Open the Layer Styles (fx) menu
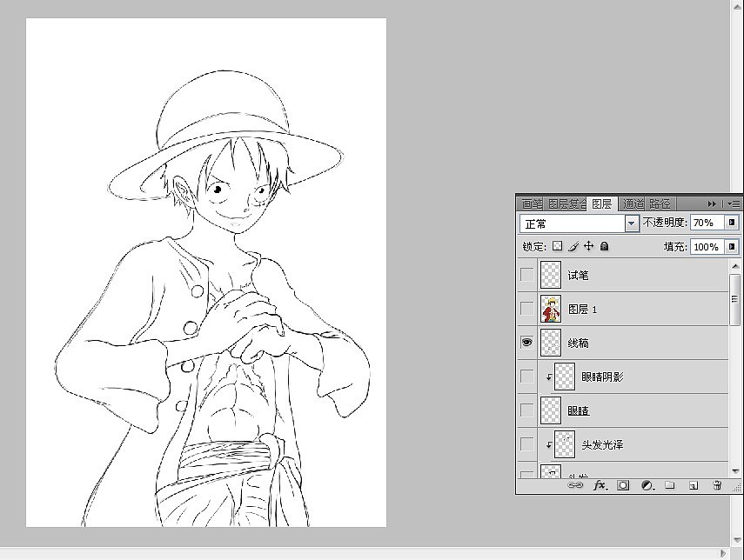This screenshot has width=744, height=560. [599, 485]
